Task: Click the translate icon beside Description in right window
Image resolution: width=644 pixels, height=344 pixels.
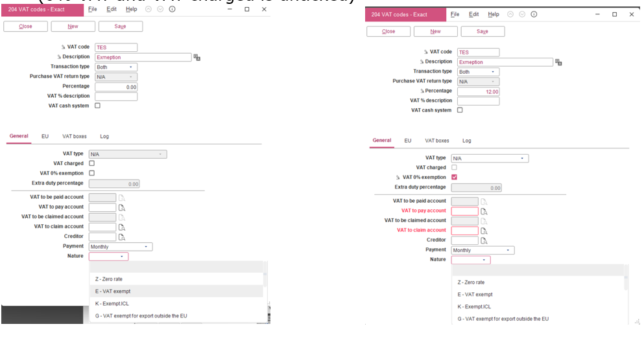Action: pyautogui.click(x=558, y=62)
